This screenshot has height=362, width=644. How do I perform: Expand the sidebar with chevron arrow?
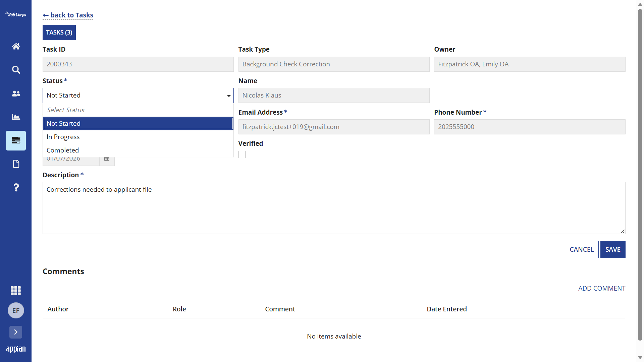16,332
